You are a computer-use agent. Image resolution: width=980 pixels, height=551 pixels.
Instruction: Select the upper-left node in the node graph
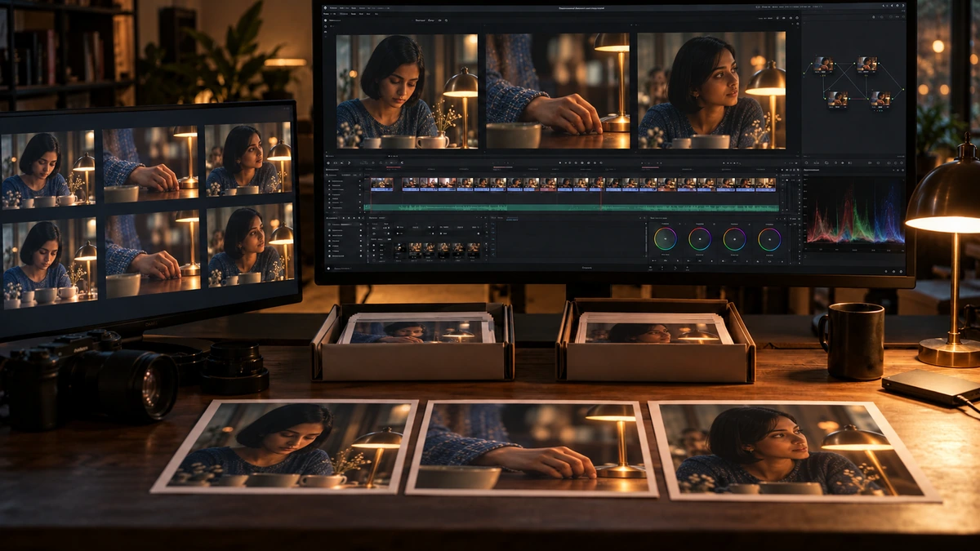tap(824, 65)
